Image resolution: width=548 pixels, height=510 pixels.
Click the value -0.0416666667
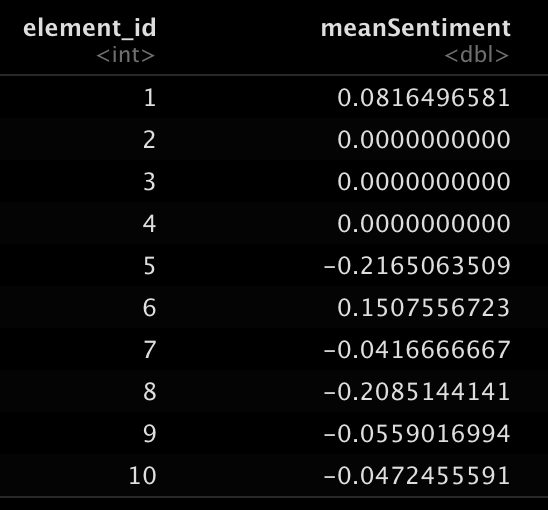tap(417, 350)
